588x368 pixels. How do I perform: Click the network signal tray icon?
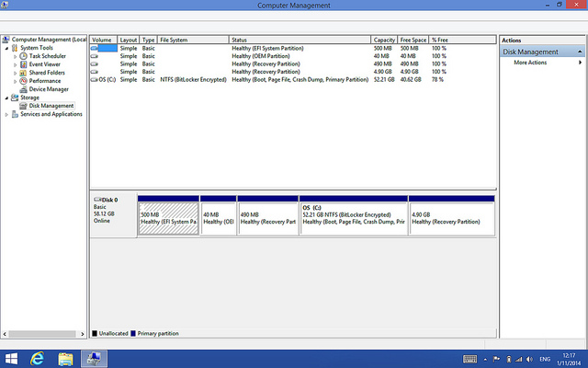[519, 359]
